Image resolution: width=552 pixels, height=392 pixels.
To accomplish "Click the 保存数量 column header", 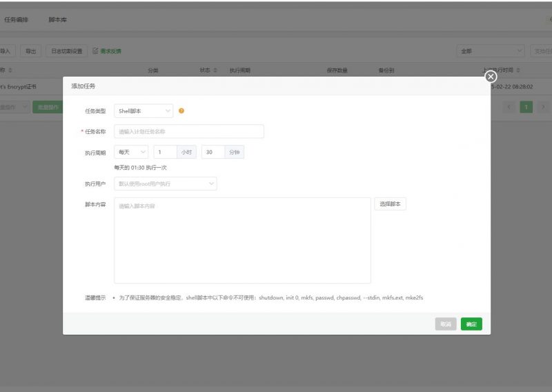I will [x=337, y=70].
